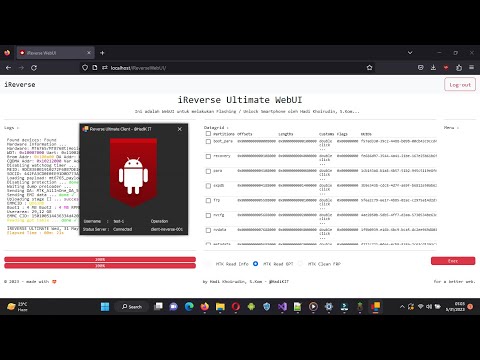Open Visual Studio from taskbar
The image size is (480, 360).
[x=282, y=306]
